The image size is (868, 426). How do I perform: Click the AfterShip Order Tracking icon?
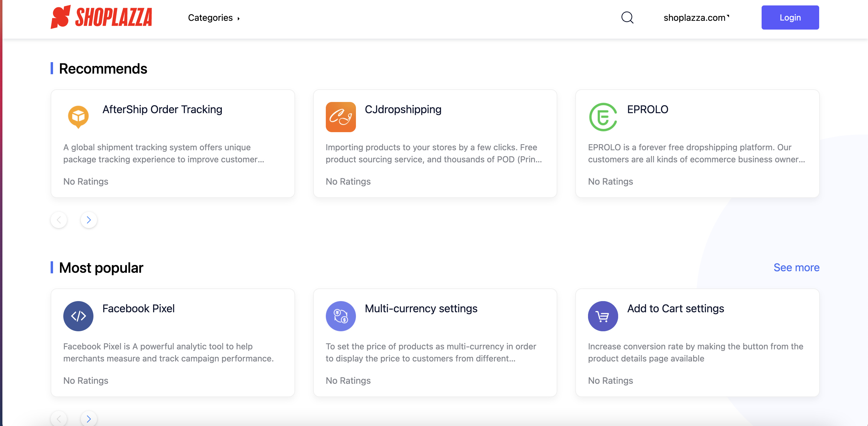pos(78,117)
